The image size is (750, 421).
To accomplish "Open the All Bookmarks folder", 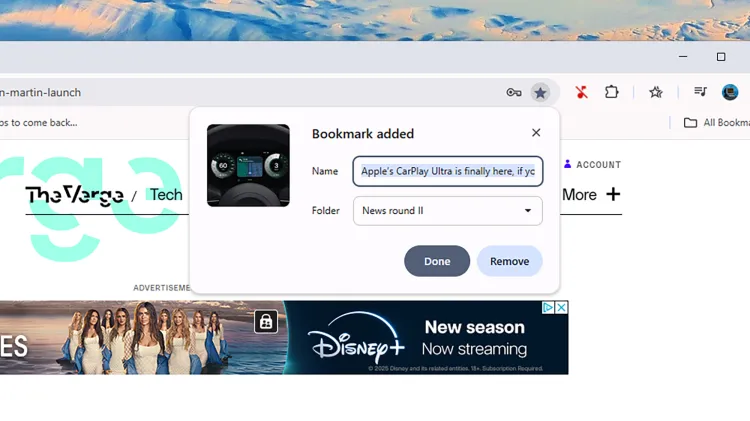I will point(714,123).
